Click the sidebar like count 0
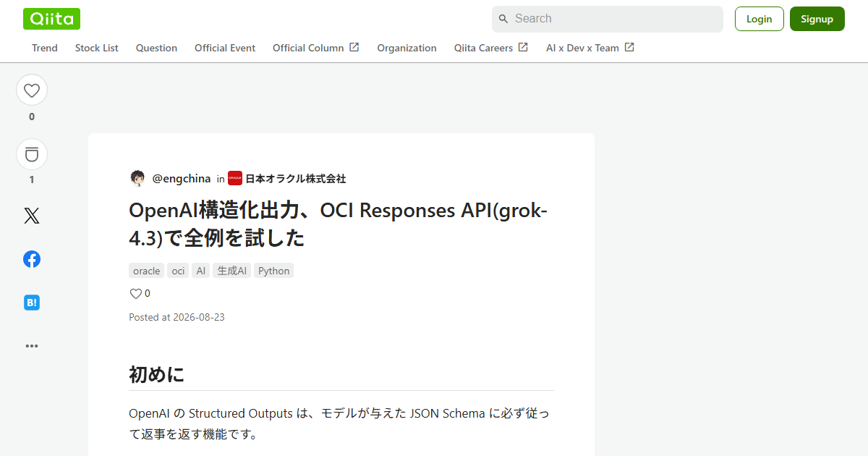The image size is (868, 456). pos(32,117)
